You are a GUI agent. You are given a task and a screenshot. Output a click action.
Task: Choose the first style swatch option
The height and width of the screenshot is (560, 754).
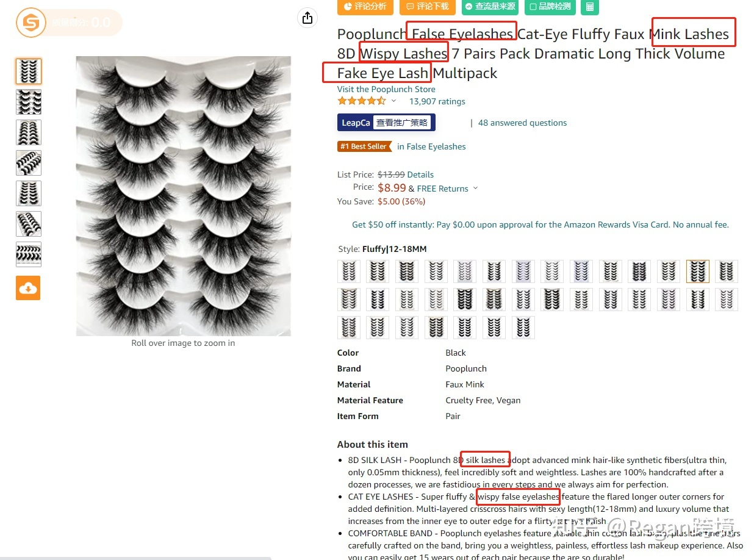[x=349, y=271]
